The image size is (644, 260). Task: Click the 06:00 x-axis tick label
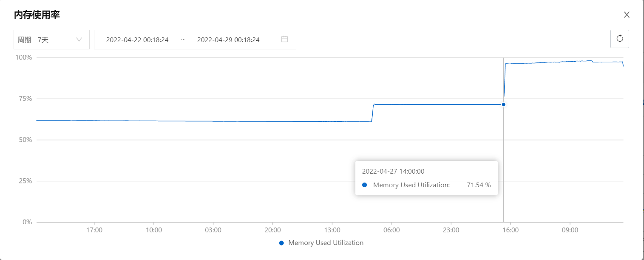click(x=391, y=230)
